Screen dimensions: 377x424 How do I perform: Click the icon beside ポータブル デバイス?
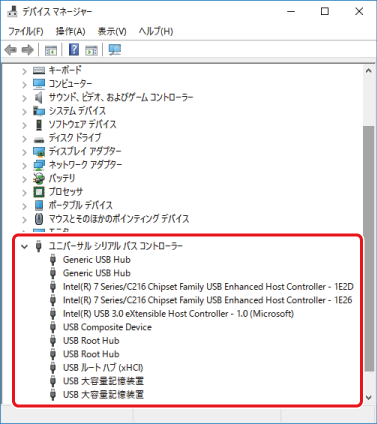pos(39,205)
